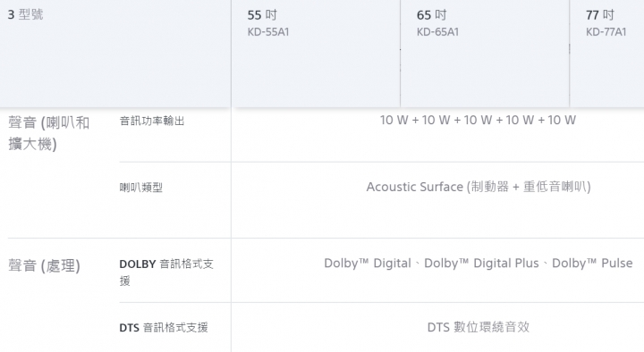
Task: Click the 聲音 (喇叭和擴大機) section heading
Action: pyautogui.click(x=48, y=133)
